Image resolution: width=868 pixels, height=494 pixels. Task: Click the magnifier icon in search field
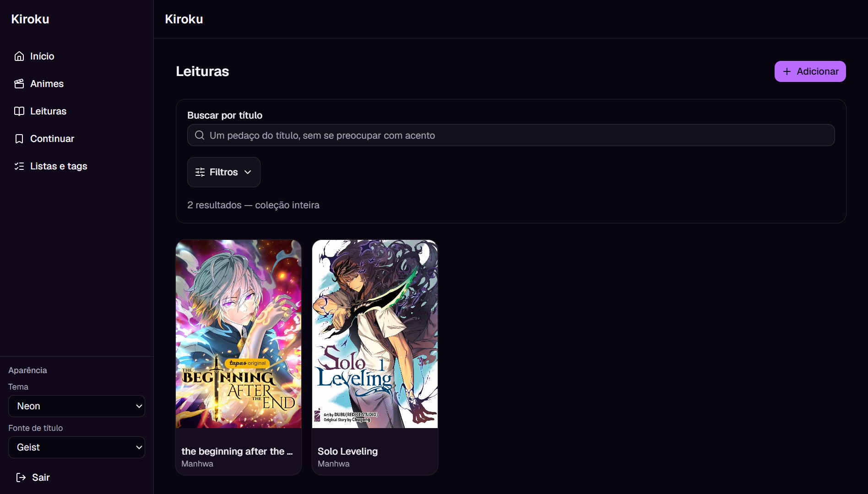click(200, 135)
